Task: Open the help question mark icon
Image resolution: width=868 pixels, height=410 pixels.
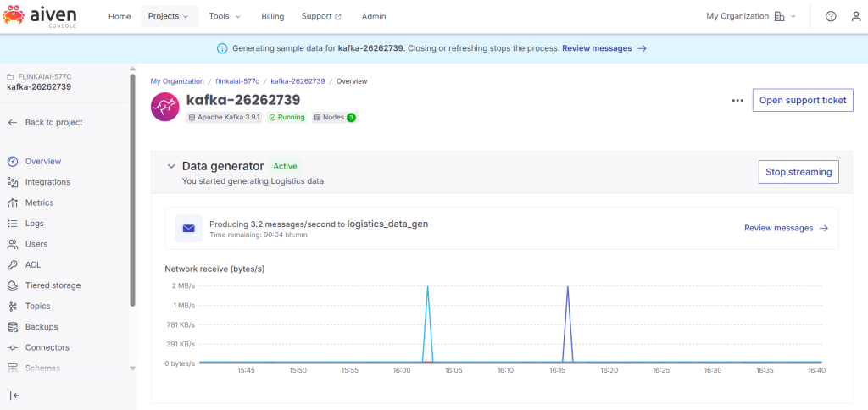Action: (x=831, y=16)
